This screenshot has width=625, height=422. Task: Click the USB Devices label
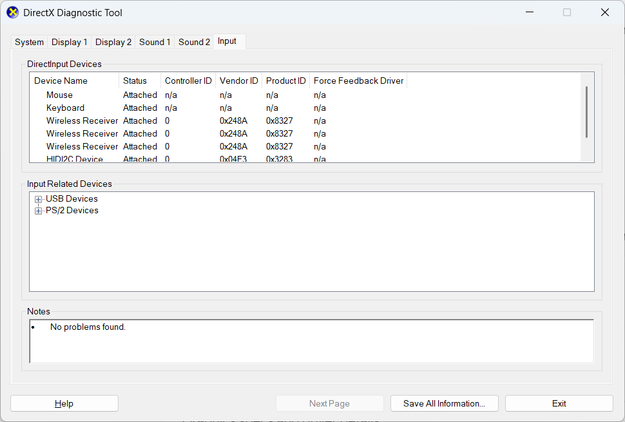72,199
